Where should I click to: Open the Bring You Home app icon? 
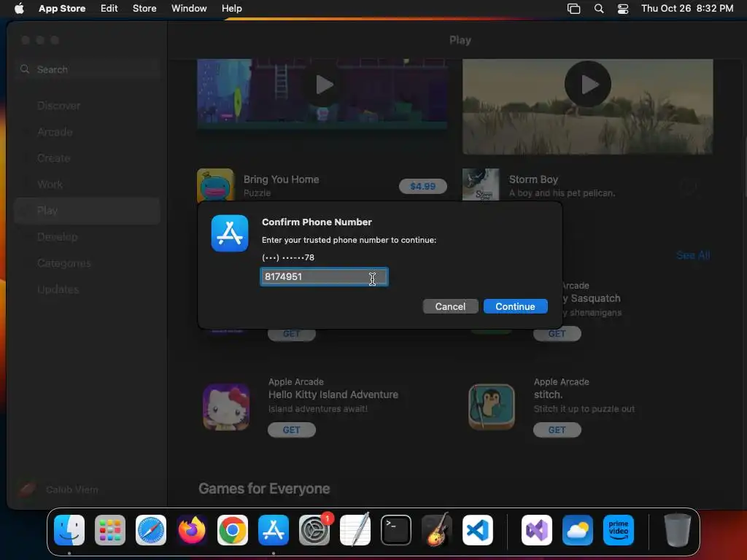tap(216, 185)
